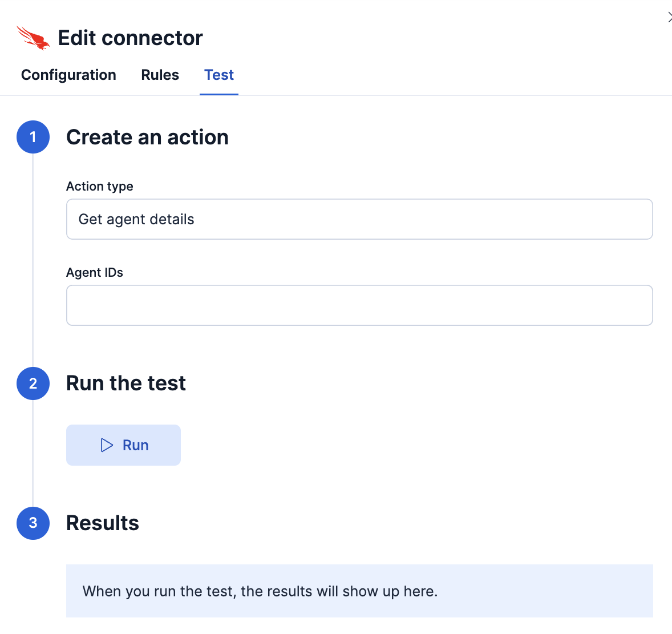672x634 pixels.
Task: Click the numbered badge beside Results
Action: (x=33, y=523)
